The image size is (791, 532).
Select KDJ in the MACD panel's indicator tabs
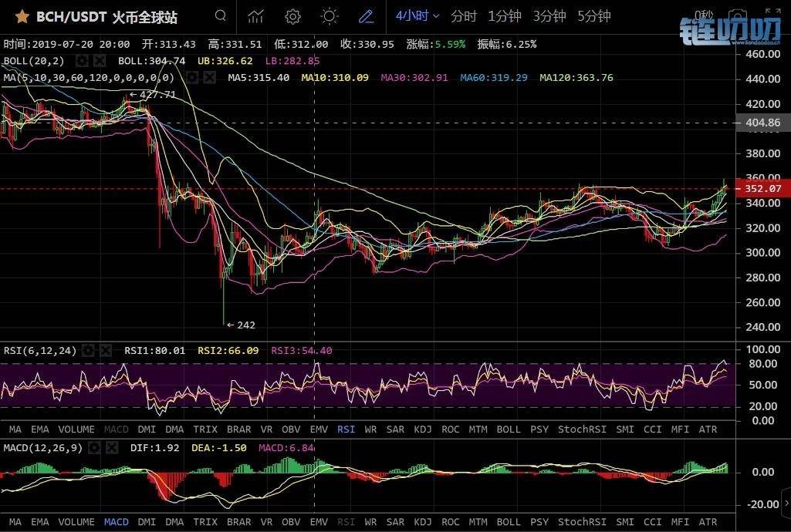(x=423, y=522)
